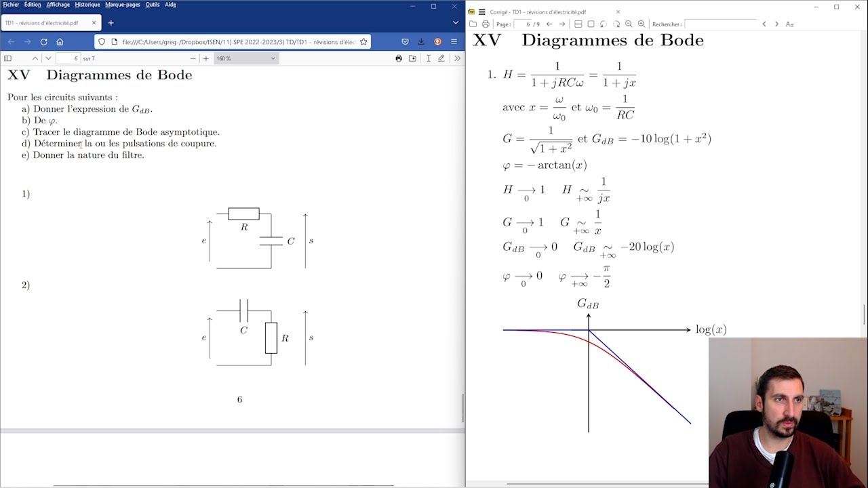
Task: Click the page number field in Firefox
Action: tap(68, 58)
